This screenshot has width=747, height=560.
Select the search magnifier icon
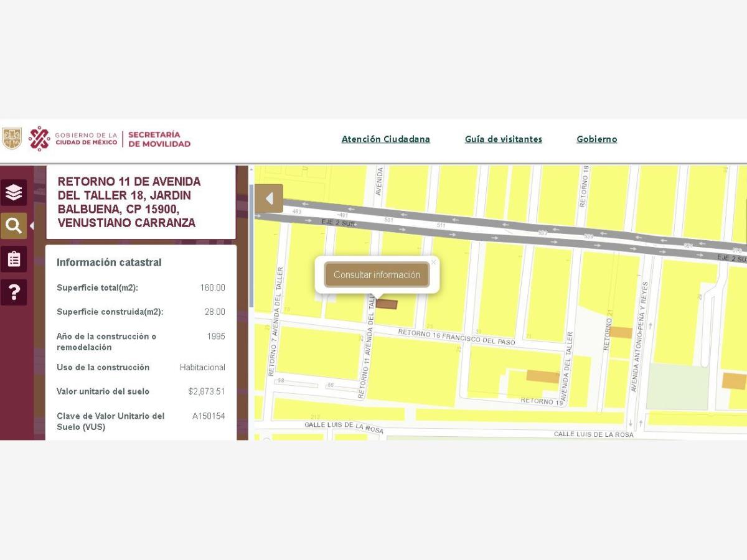click(14, 226)
